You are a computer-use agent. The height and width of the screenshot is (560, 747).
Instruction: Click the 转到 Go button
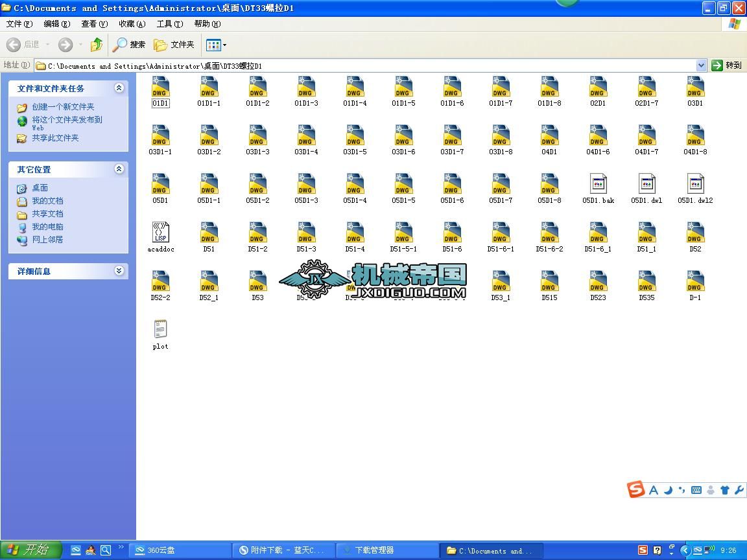[x=727, y=65]
